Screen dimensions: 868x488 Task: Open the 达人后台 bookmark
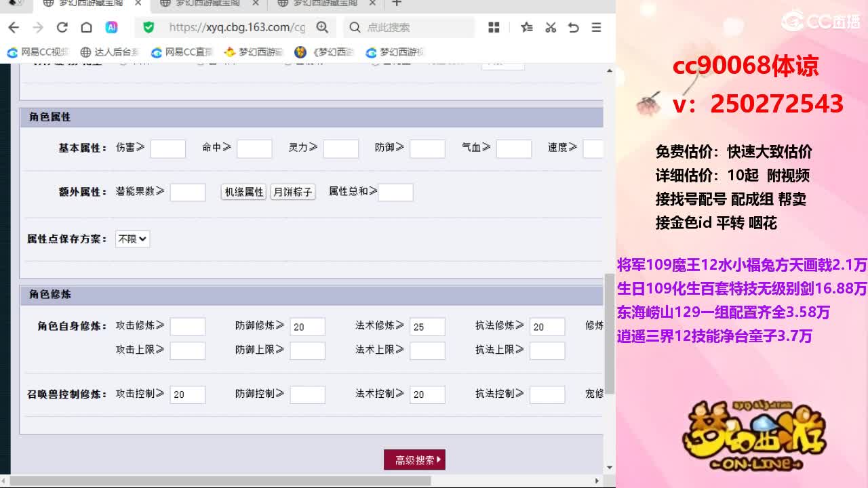coord(109,52)
